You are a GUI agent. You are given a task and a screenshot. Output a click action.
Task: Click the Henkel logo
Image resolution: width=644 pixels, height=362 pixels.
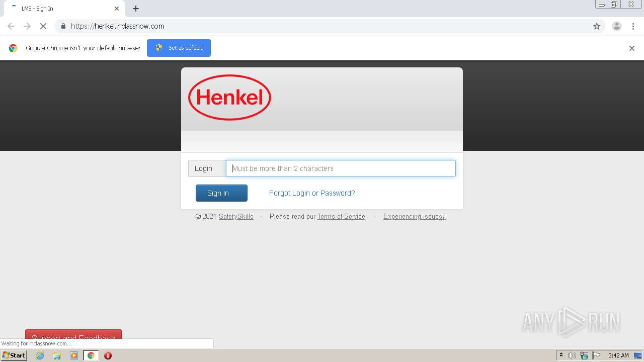coord(229,98)
